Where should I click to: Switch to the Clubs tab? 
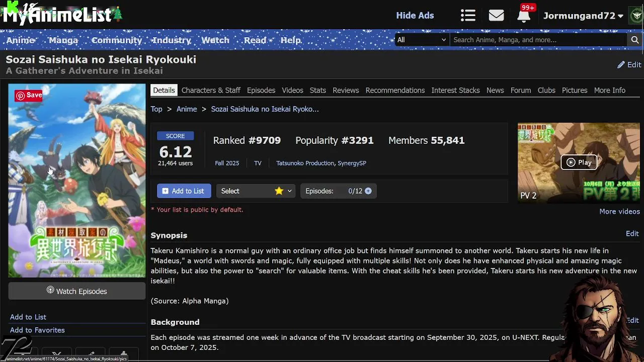546,90
